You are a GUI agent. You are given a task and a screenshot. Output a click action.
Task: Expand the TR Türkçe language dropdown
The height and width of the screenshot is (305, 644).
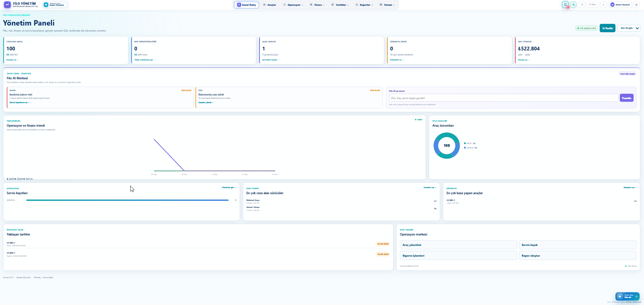[593, 5]
